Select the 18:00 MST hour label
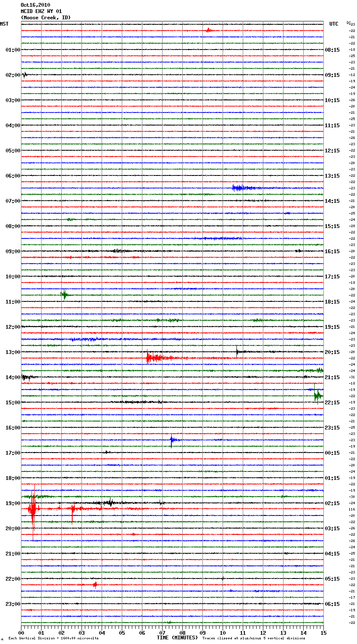The width and height of the screenshot is (357, 644). coord(13,478)
